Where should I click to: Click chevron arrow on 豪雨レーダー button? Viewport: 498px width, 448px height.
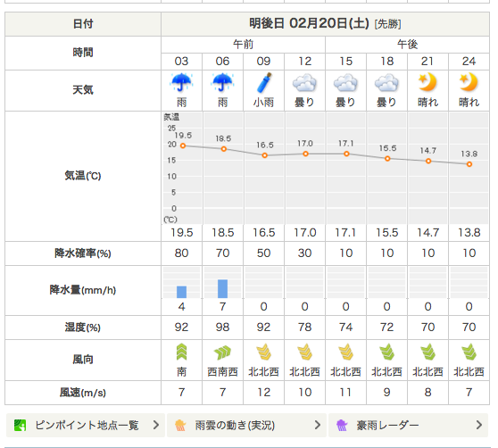pyautogui.click(x=479, y=425)
